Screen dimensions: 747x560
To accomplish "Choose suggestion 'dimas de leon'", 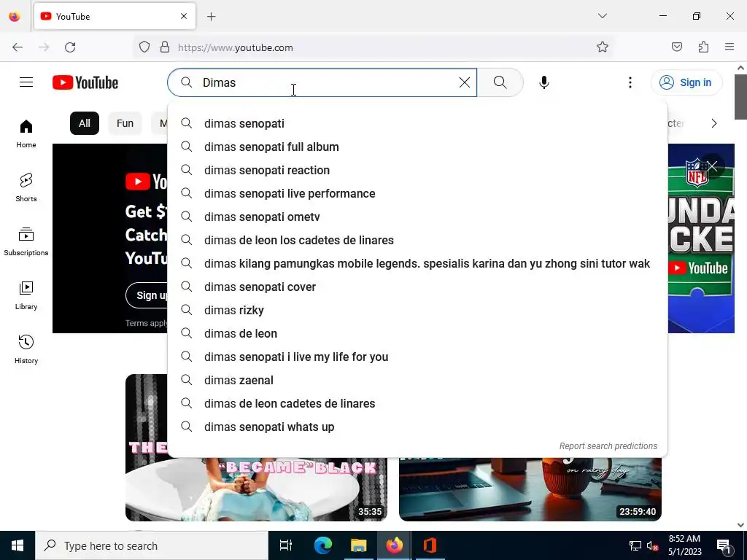I will [x=417, y=333].
